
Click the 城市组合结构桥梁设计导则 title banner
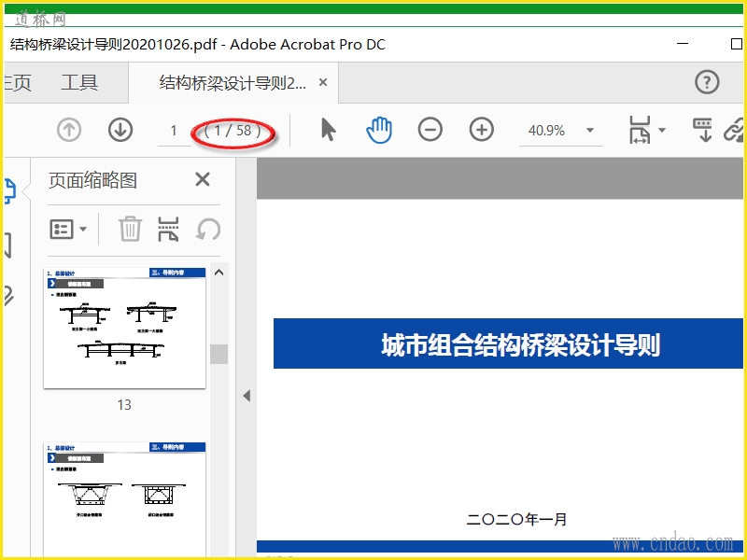(508, 343)
